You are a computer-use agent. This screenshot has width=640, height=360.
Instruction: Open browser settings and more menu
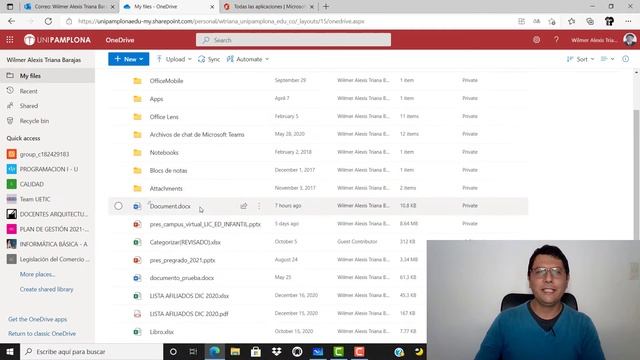tap(628, 21)
